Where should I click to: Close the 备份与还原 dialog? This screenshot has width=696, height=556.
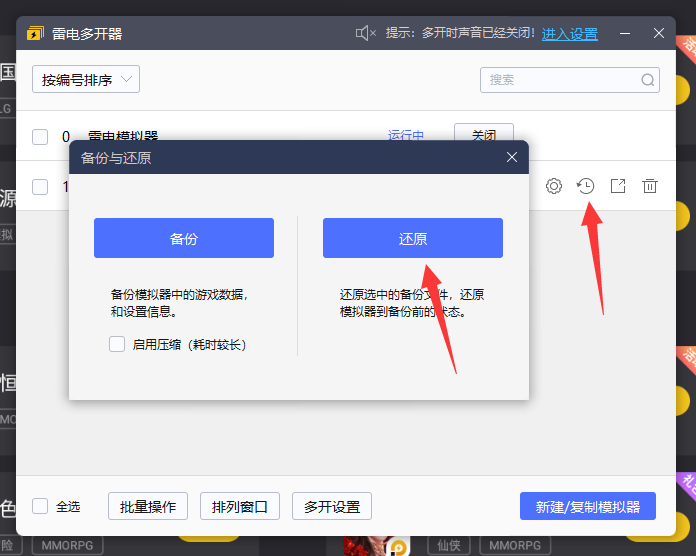coord(512,157)
